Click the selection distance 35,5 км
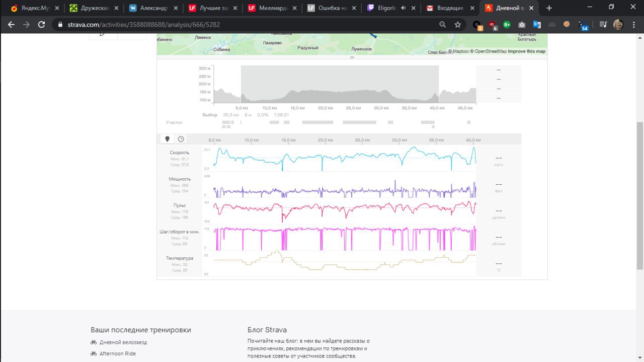This screenshot has height=362, width=644. 230,115
